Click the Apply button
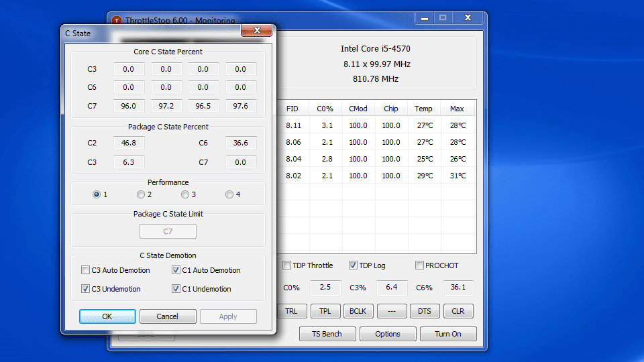 coord(228,316)
